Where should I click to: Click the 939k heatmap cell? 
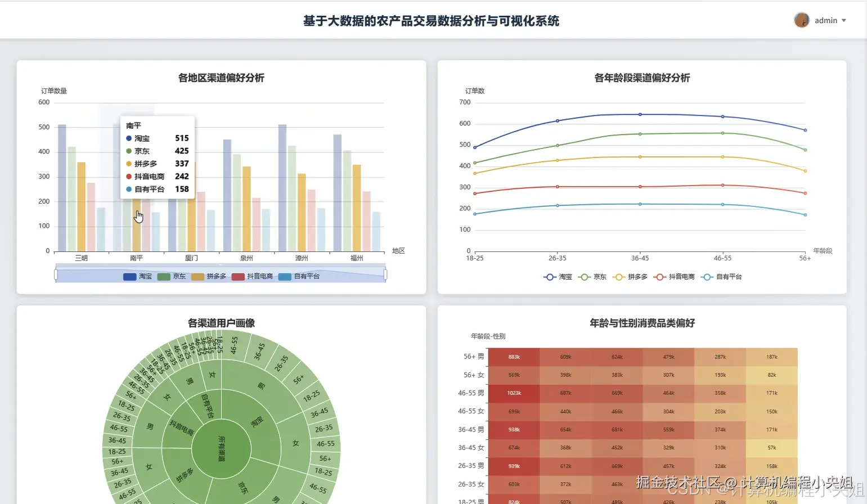coord(514,466)
